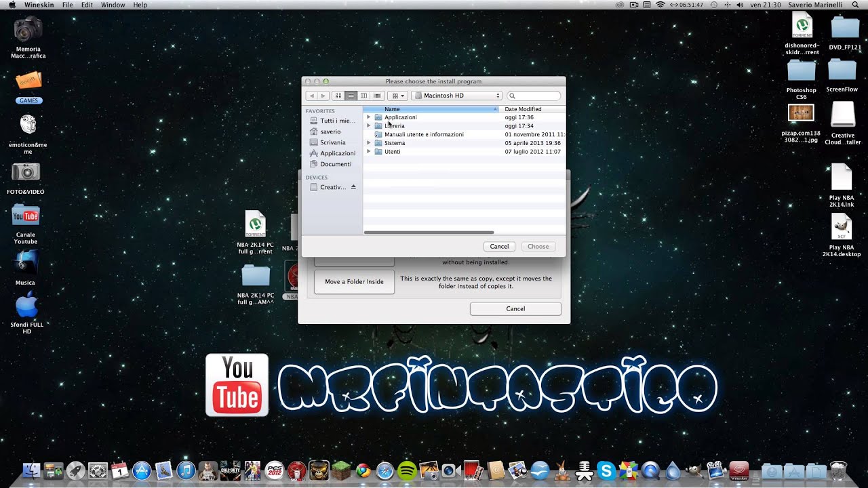The width and height of the screenshot is (868, 488).
Task: Select Creativ... device in sidebar
Action: coord(328,187)
